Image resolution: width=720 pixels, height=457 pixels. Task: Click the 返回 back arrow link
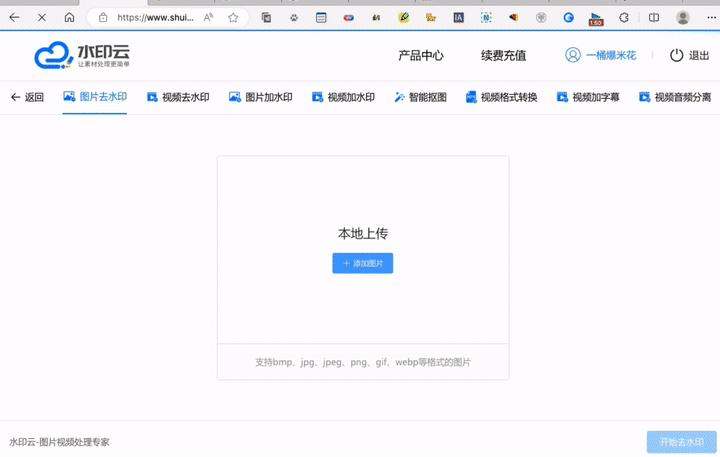[x=27, y=97]
